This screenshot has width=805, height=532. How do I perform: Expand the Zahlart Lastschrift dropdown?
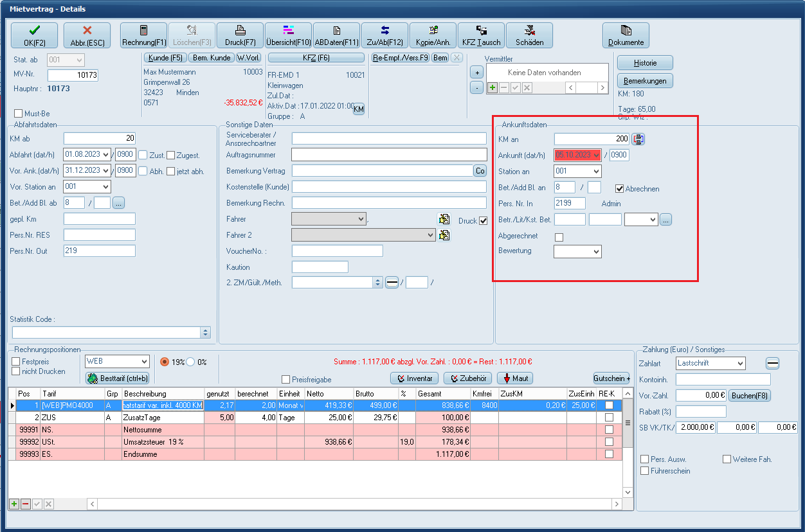[x=739, y=364]
